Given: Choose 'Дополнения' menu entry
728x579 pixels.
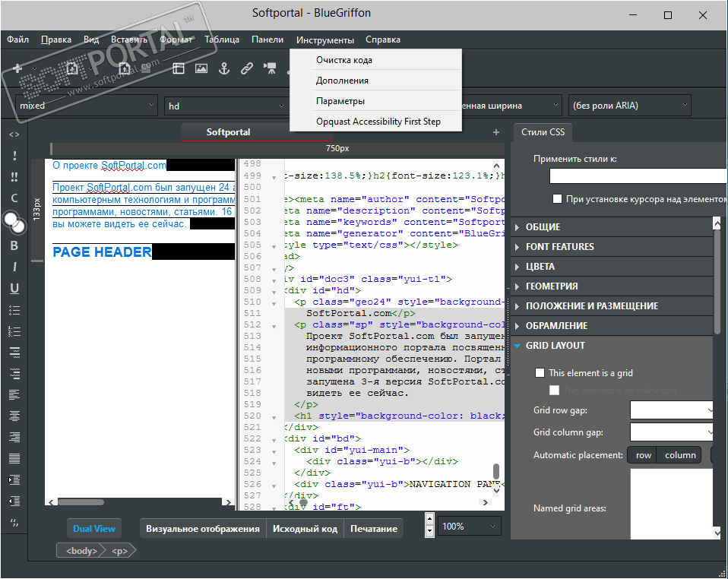Looking at the screenshot, I should pos(375,81).
